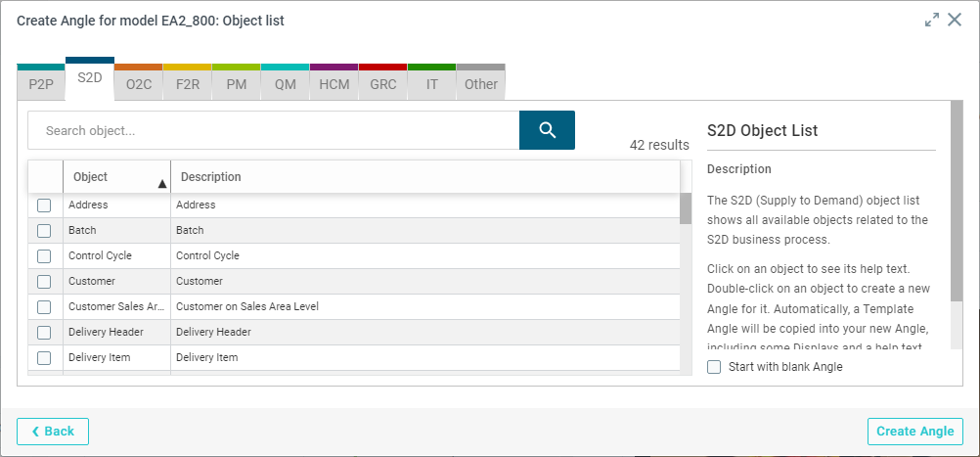Select the HCM tab

tap(334, 84)
